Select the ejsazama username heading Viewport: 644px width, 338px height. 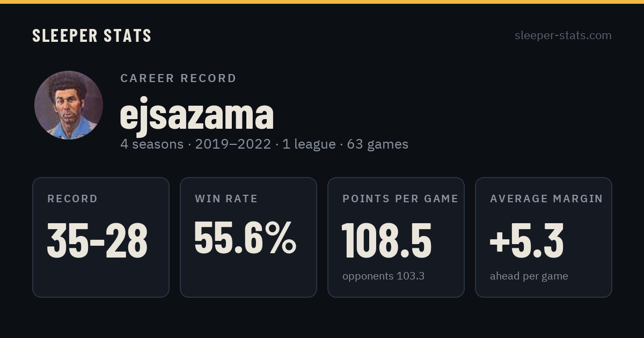197,114
